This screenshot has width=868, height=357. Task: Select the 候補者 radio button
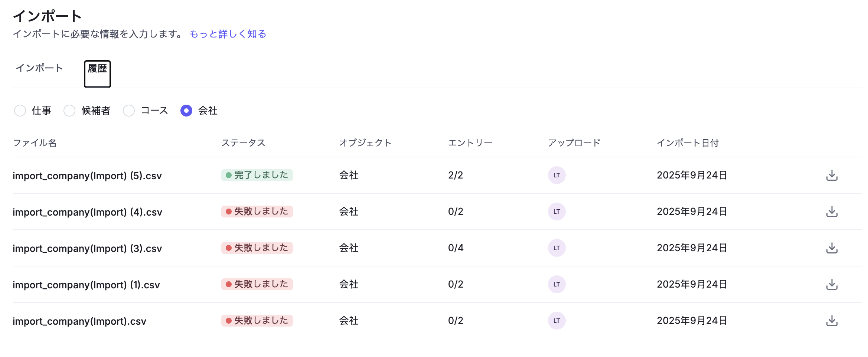[69, 111]
